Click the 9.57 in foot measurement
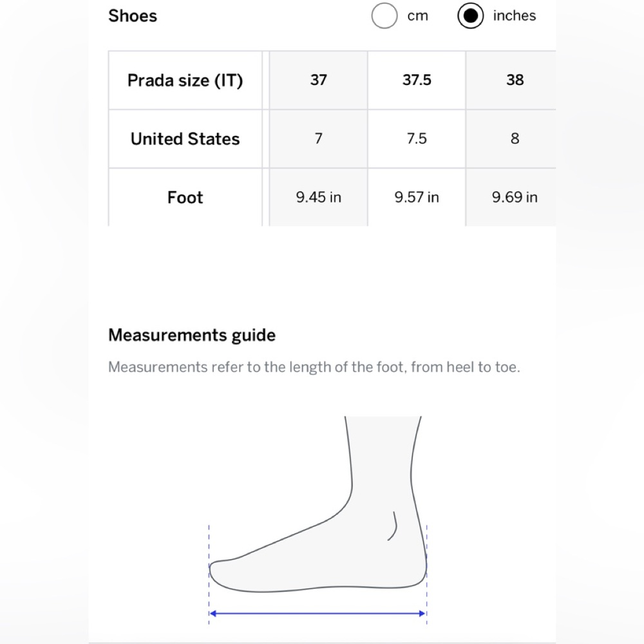Screen dimensions: 644x644 point(417,198)
